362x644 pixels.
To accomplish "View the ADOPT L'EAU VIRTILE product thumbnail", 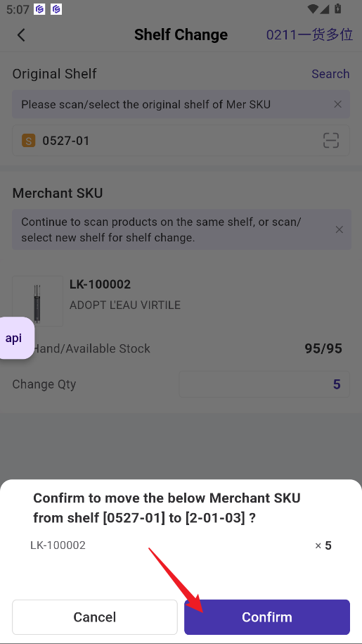I will (38, 301).
